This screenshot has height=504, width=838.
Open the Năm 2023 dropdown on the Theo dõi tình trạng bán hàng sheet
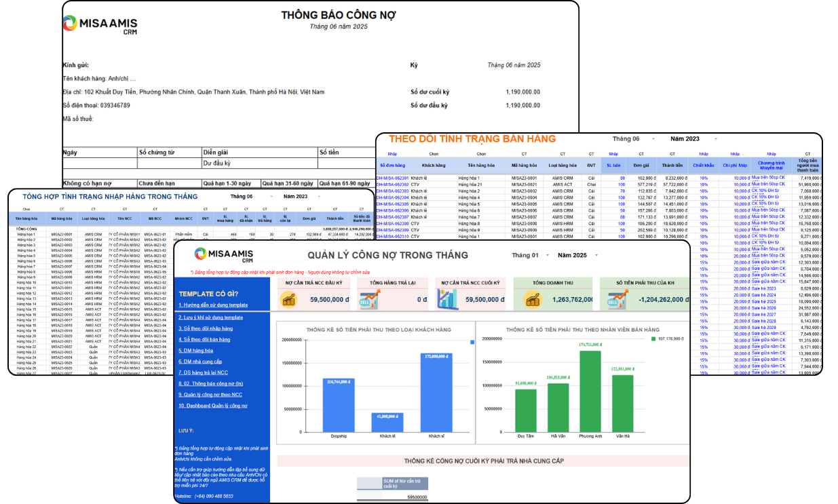click(715, 139)
